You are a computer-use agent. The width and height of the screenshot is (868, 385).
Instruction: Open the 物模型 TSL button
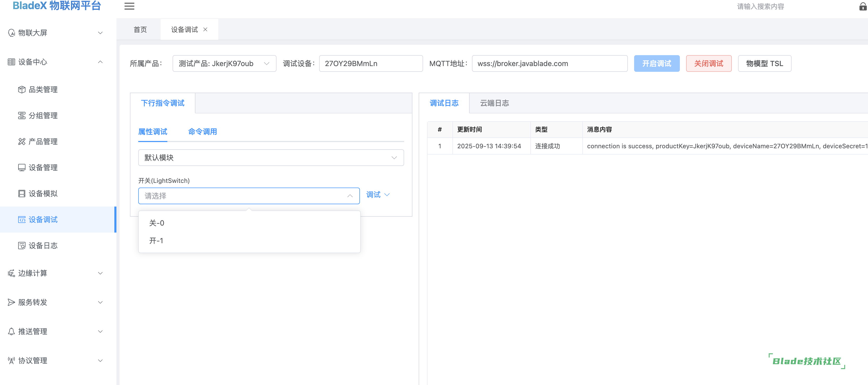click(765, 63)
